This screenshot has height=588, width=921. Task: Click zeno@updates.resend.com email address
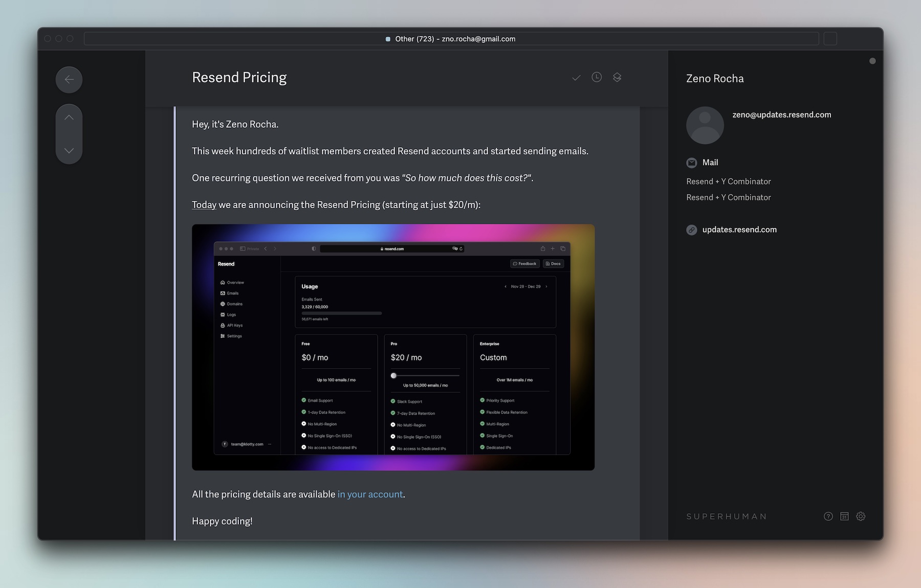[x=781, y=115]
